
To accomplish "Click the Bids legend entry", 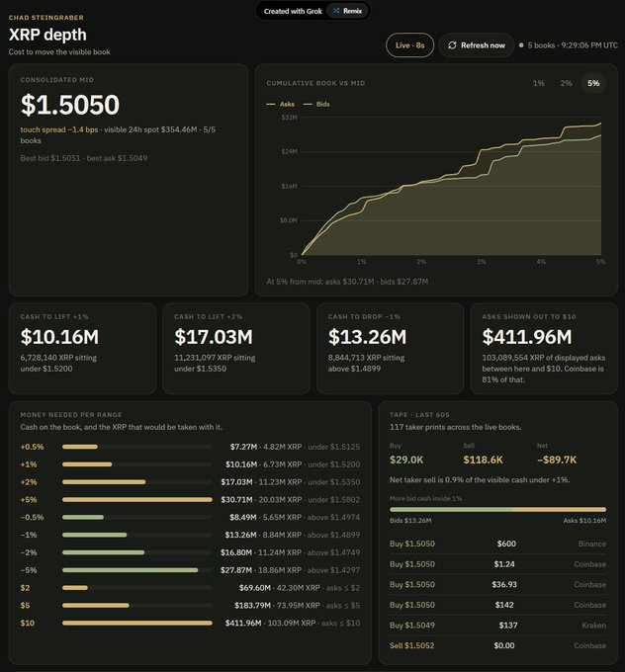I will click(x=316, y=104).
